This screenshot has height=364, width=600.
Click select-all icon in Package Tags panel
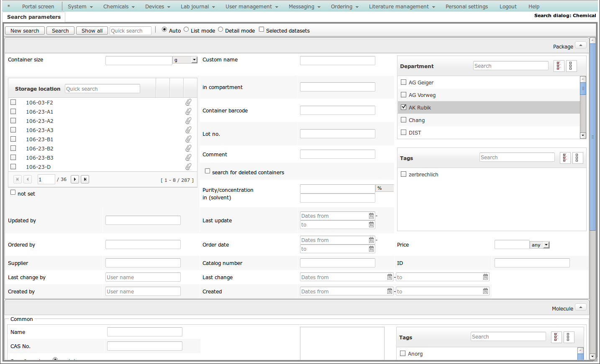(x=565, y=158)
